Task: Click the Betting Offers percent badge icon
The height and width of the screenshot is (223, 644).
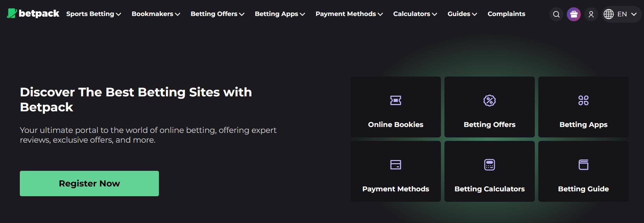Action: pyautogui.click(x=490, y=101)
